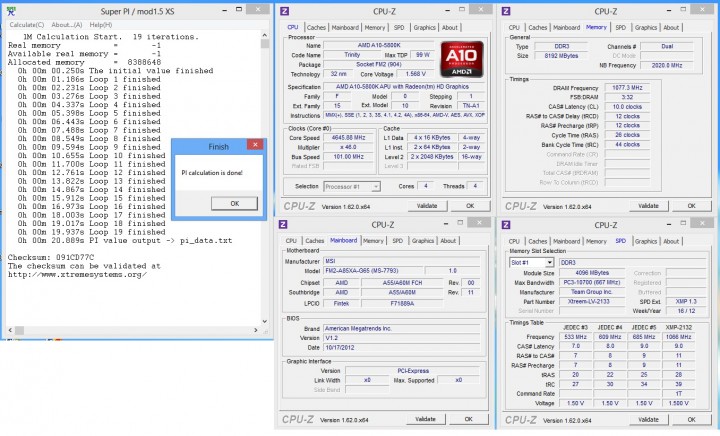
Task: Click the CAS# Latency value 10.0 clocks
Action: click(x=627, y=106)
